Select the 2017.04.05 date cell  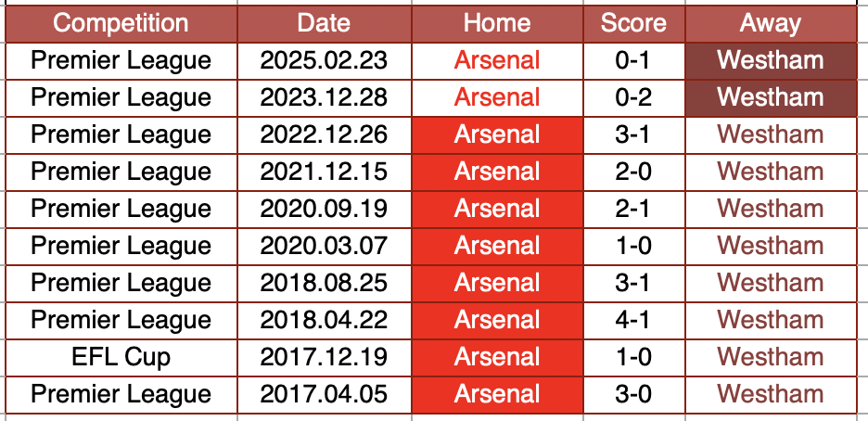tap(324, 394)
